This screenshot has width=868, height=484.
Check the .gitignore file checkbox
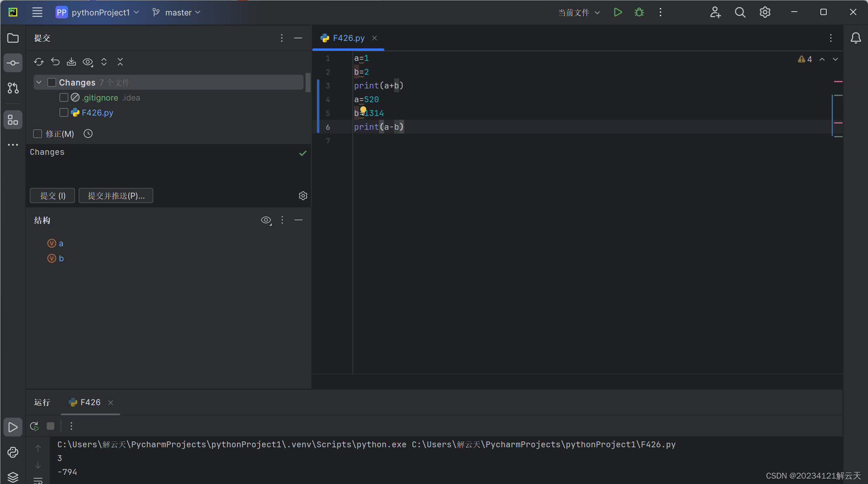tap(64, 98)
